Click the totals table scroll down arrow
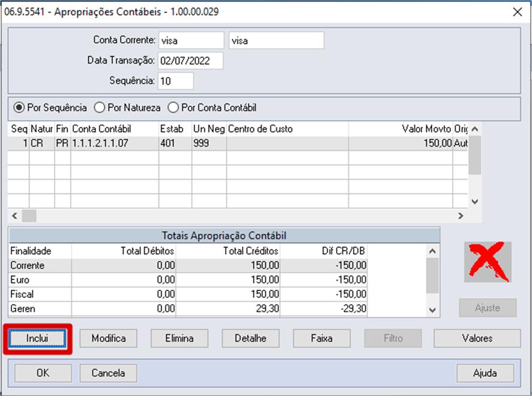532x396 pixels. [x=432, y=309]
